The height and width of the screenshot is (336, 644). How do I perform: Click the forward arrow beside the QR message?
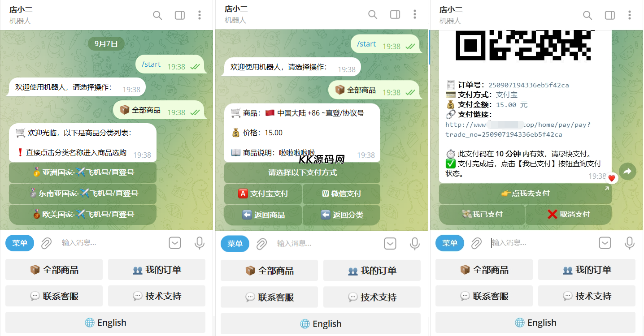click(628, 171)
